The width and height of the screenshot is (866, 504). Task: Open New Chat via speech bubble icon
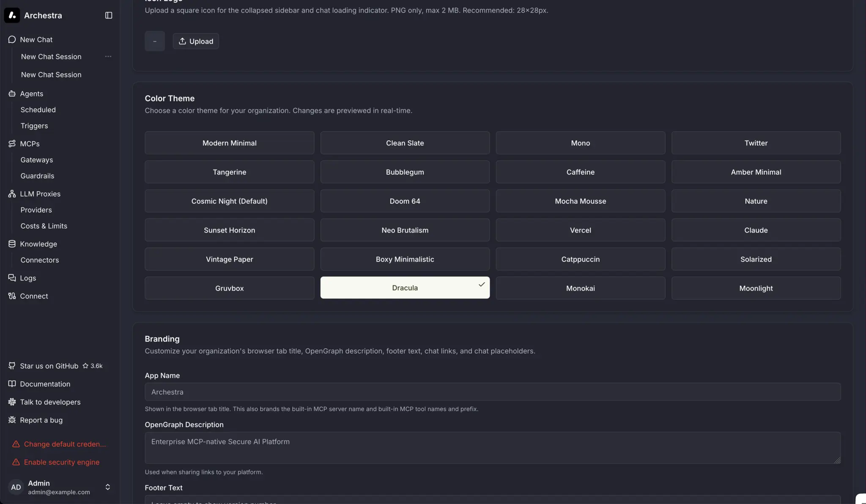(12, 39)
